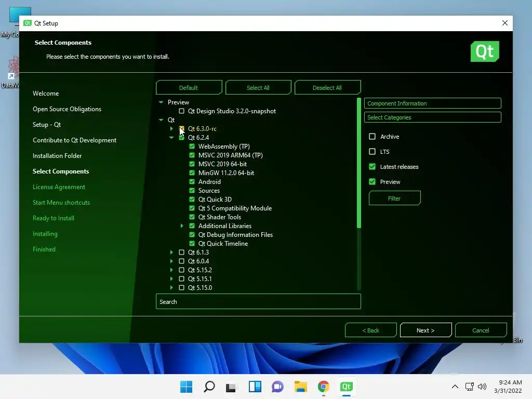The width and height of the screenshot is (532, 399).
Task: Open the volume tray icon
Action: pyautogui.click(x=482, y=387)
